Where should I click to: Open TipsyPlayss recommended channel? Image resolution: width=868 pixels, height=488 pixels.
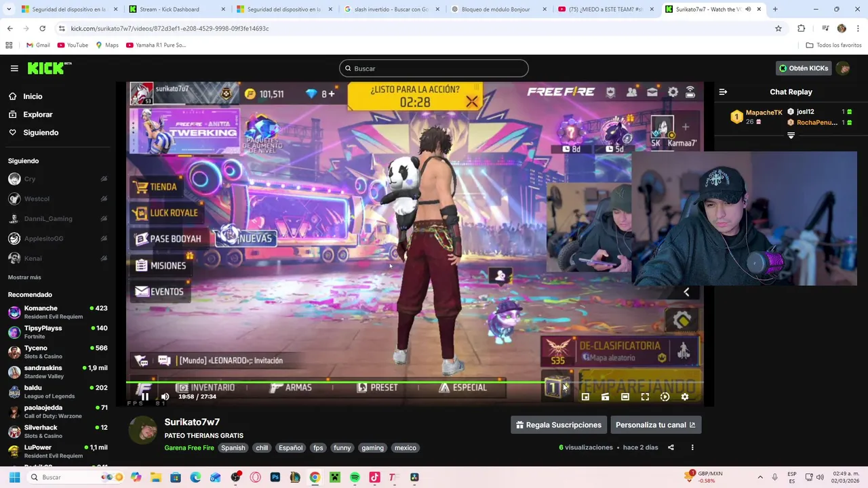[x=58, y=332]
